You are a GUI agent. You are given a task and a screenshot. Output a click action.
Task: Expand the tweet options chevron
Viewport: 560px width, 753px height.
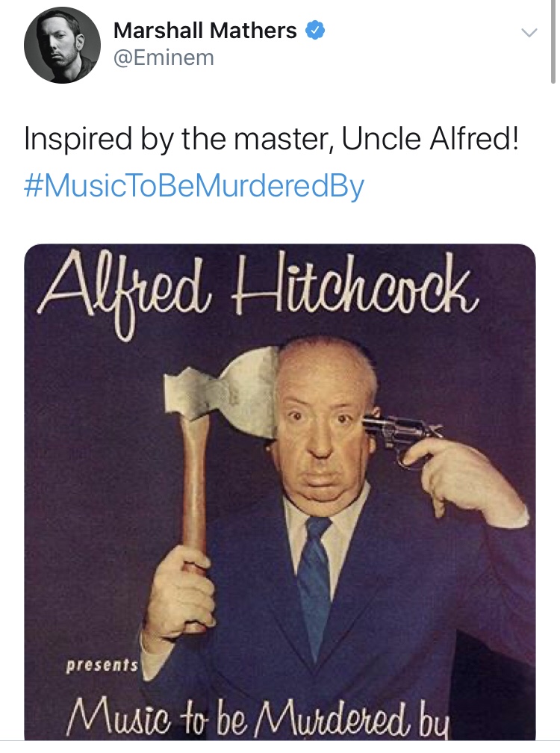(529, 33)
